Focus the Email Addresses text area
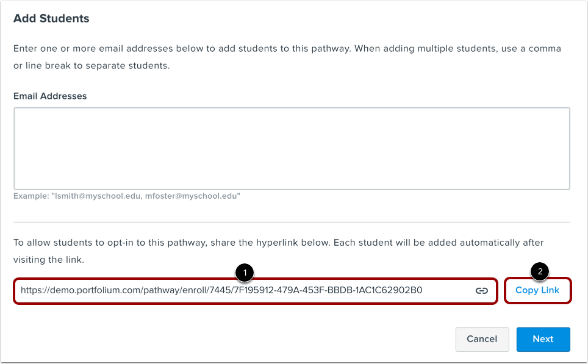 click(292, 148)
